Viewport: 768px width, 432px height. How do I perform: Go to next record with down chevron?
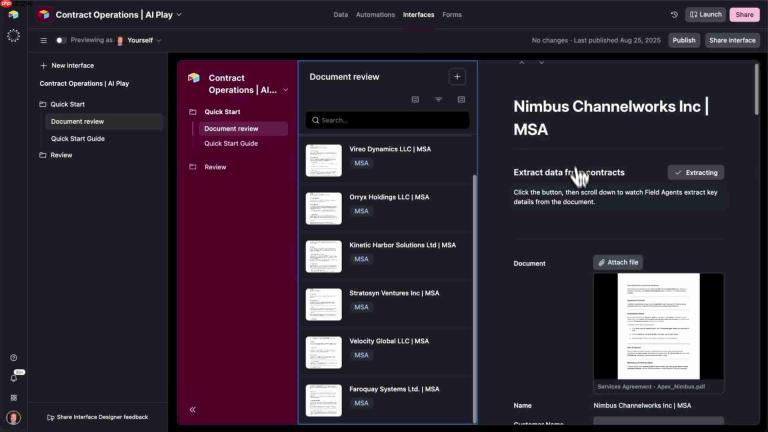pos(541,63)
